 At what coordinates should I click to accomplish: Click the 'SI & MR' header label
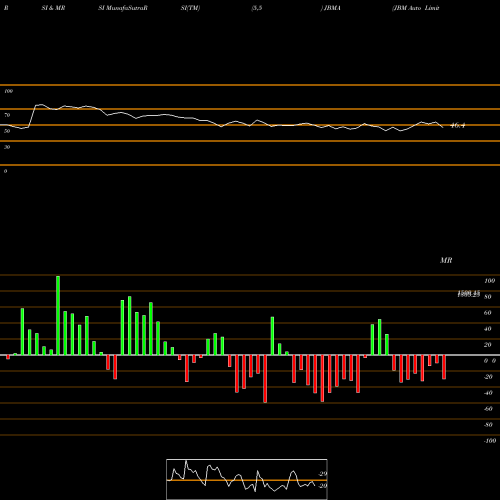coord(53,8)
